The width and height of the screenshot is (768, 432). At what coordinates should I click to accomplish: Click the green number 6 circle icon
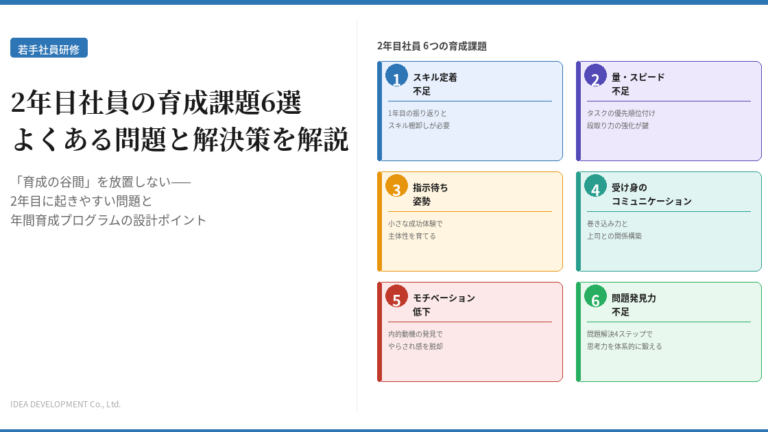[x=595, y=297]
